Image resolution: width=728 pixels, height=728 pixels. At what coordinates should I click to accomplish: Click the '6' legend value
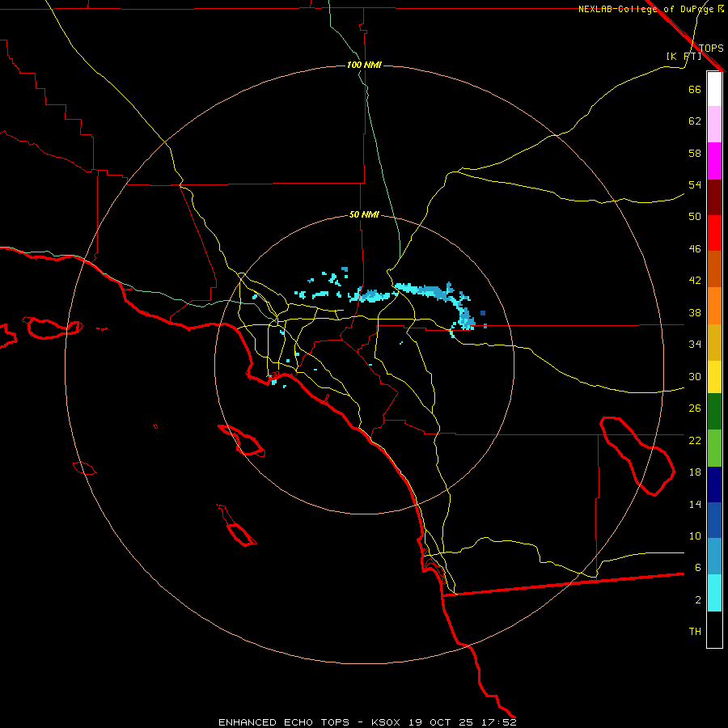pos(698,568)
